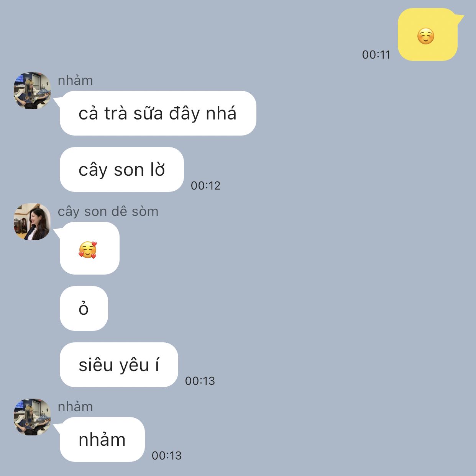Open cây son dê sòm's profile photo

[32, 222]
